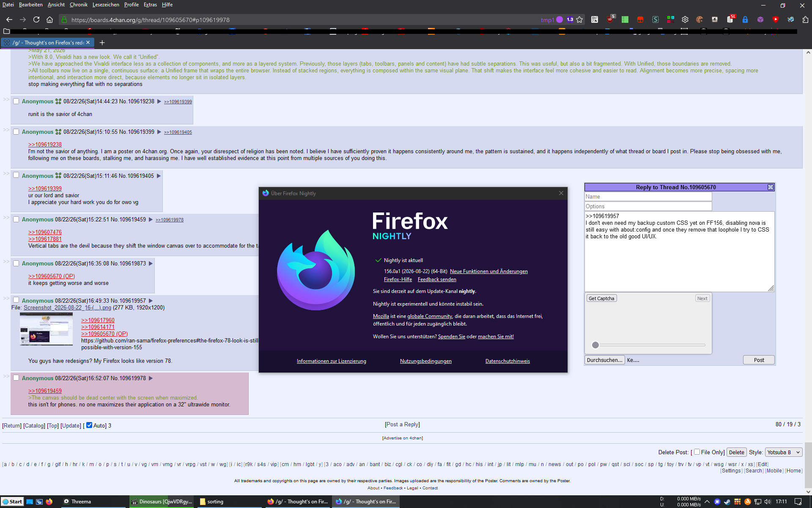Open the Extras menu
The height and width of the screenshot is (508, 812).
[150, 5]
